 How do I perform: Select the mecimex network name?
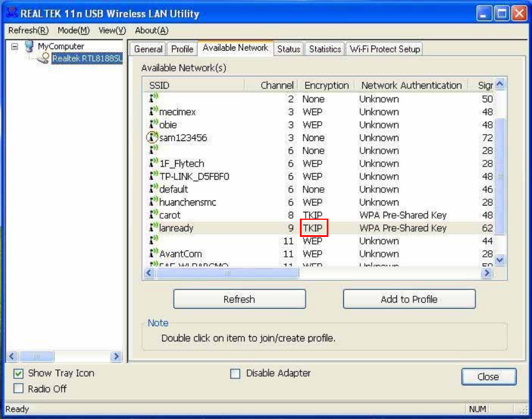(177, 112)
